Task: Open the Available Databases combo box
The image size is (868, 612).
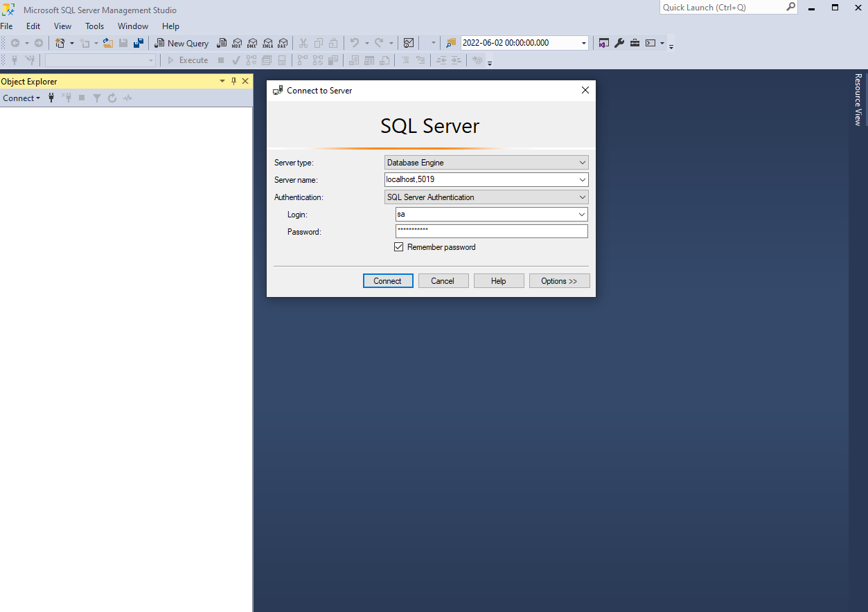Action: [x=101, y=60]
